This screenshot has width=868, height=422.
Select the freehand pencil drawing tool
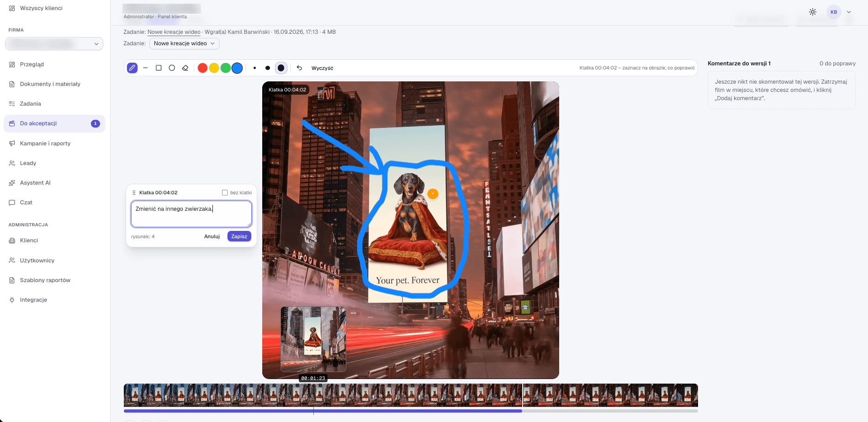coord(132,68)
